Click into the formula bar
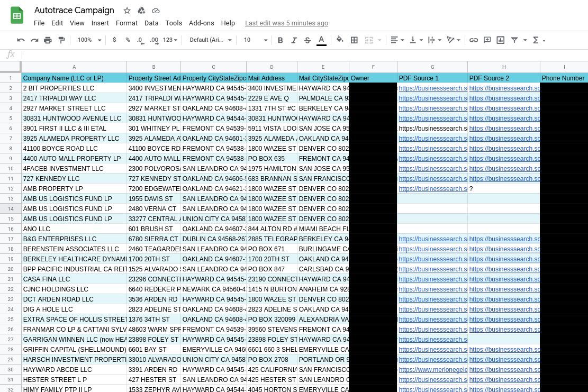The height and width of the screenshot is (392, 588). [304, 54]
